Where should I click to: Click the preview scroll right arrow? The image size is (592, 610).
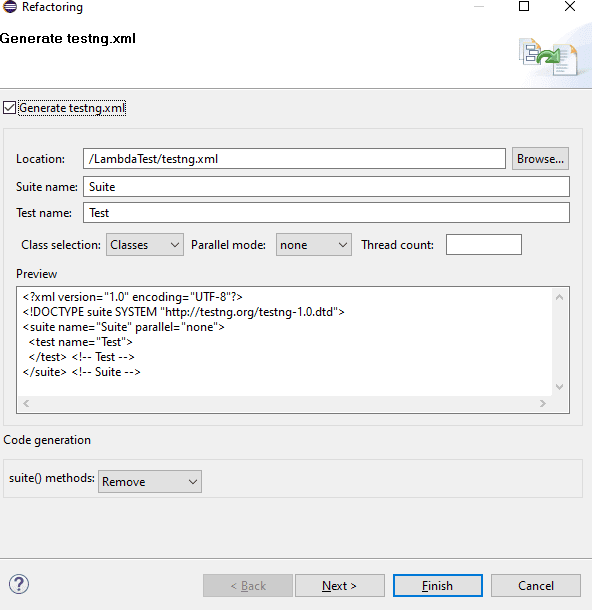click(x=543, y=404)
